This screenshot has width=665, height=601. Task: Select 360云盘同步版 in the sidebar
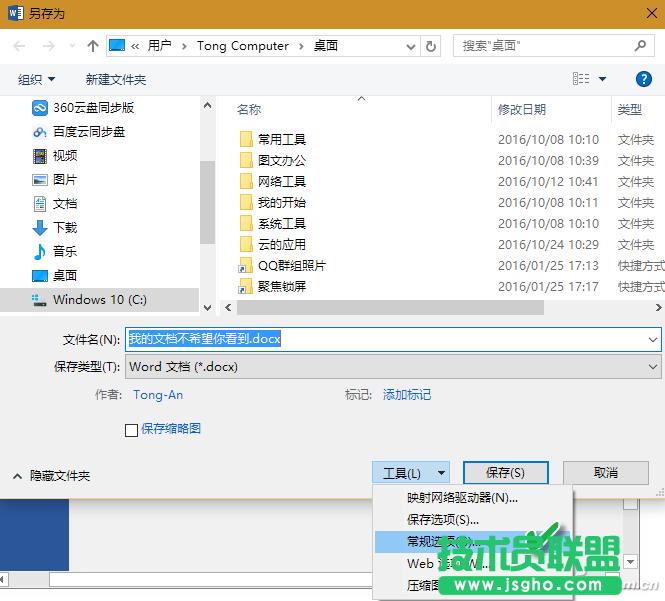93,108
